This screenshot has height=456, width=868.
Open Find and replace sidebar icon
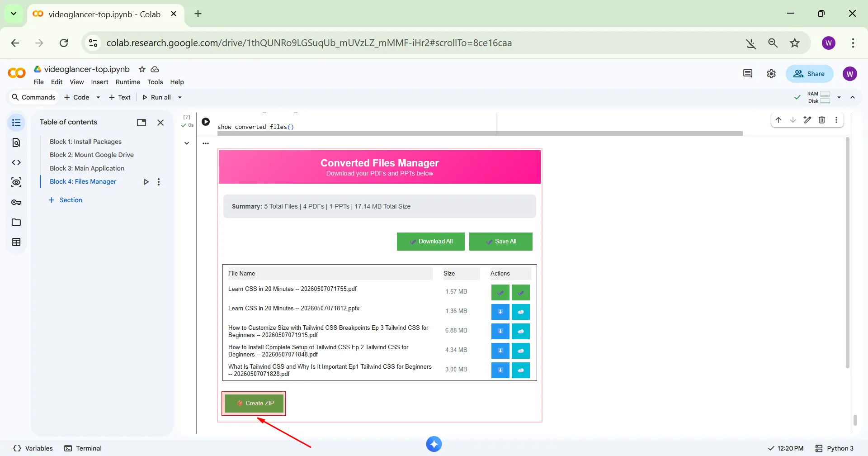[16, 142]
